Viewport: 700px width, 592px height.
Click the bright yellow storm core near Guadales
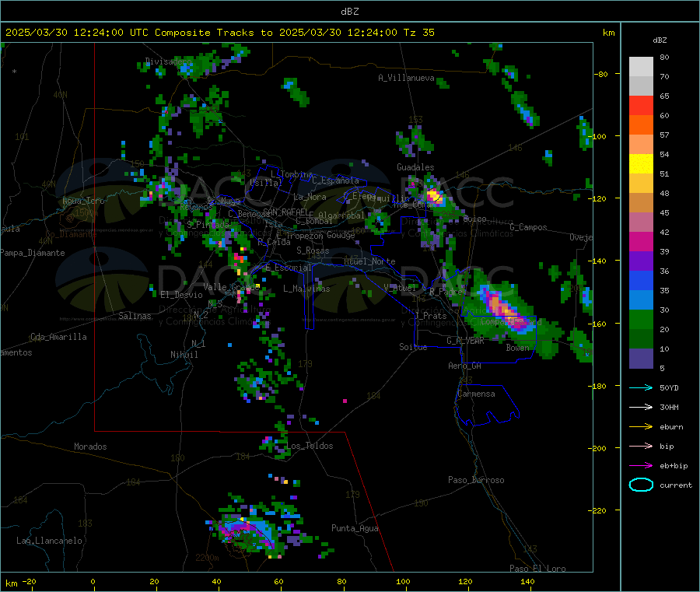pos(433,196)
